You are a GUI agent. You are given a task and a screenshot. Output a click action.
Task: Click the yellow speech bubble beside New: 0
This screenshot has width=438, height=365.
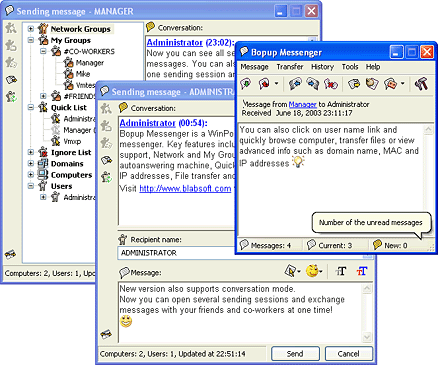click(x=377, y=245)
